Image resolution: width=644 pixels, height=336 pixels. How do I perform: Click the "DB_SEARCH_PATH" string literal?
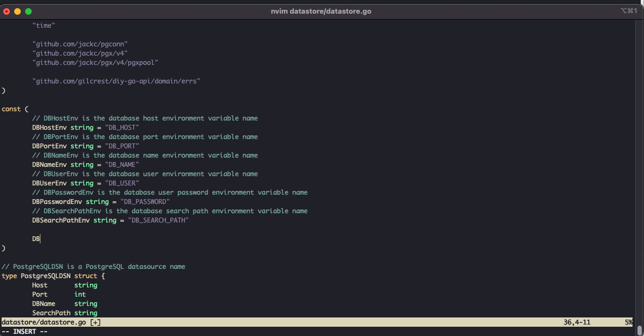point(158,220)
